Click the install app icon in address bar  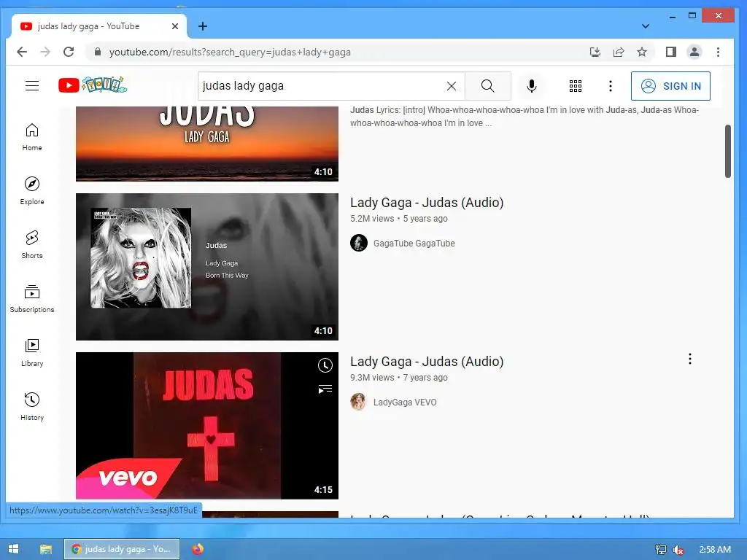click(x=595, y=52)
